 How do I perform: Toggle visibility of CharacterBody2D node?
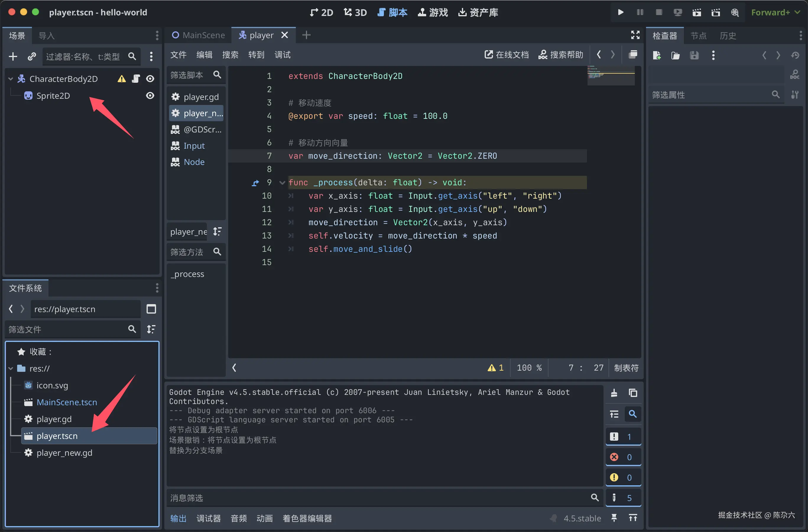(150, 79)
